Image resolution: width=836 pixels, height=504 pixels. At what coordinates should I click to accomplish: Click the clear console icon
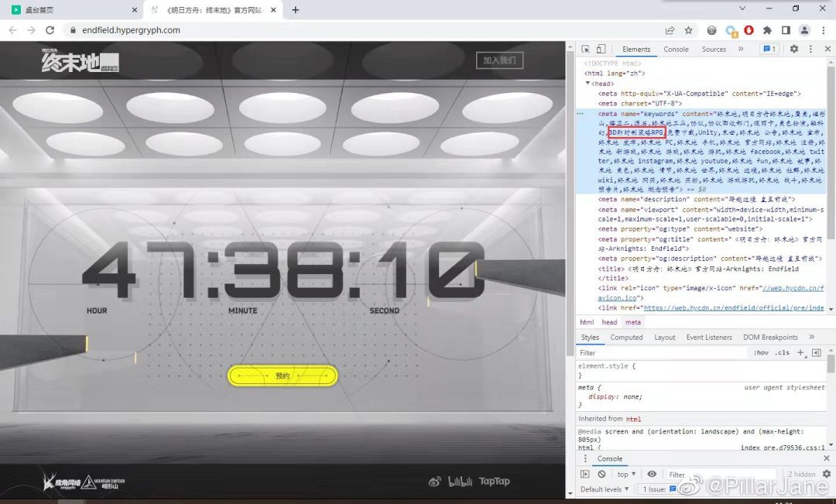601,474
